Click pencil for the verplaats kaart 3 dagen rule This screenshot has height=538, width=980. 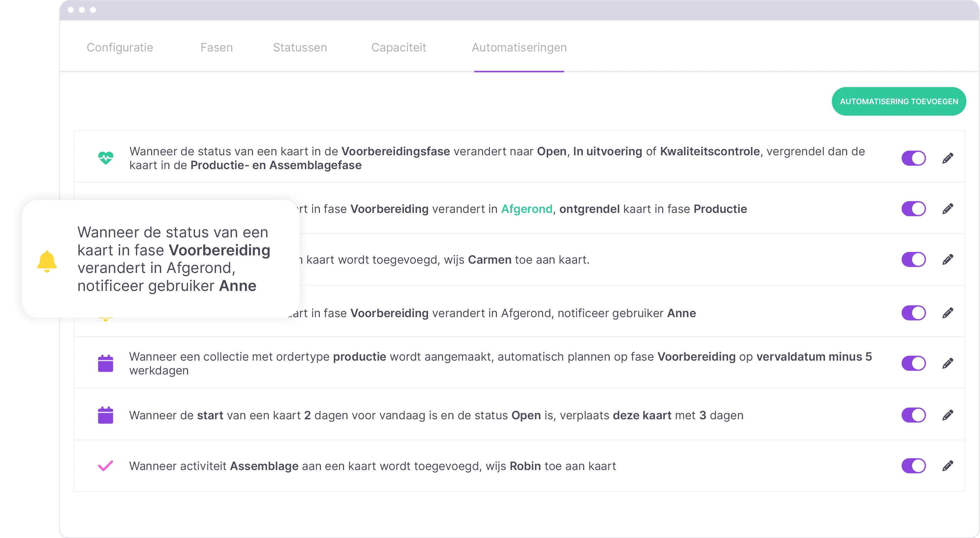point(948,415)
